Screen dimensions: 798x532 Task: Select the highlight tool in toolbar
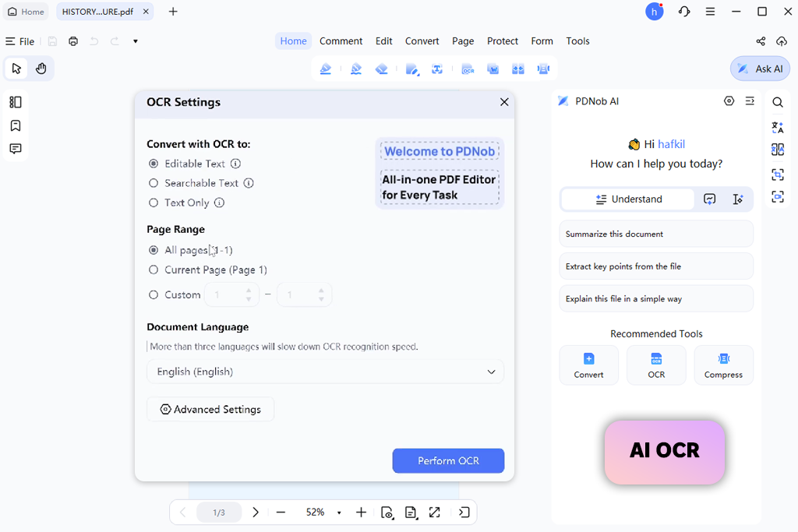click(326, 69)
